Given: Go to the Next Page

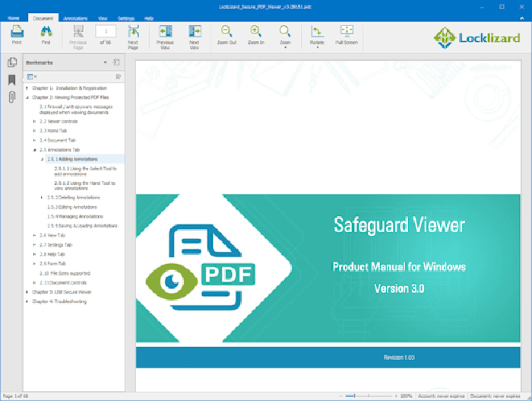Looking at the screenshot, I should pyautogui.click(x=133, y=37).
